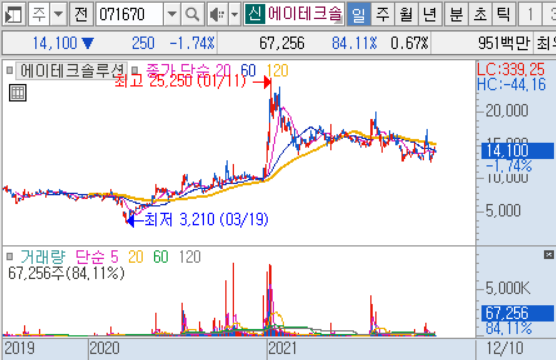Click the 단순 5 volume average legend
Viewport: 556px width, 360px height.
click(97, 256)
